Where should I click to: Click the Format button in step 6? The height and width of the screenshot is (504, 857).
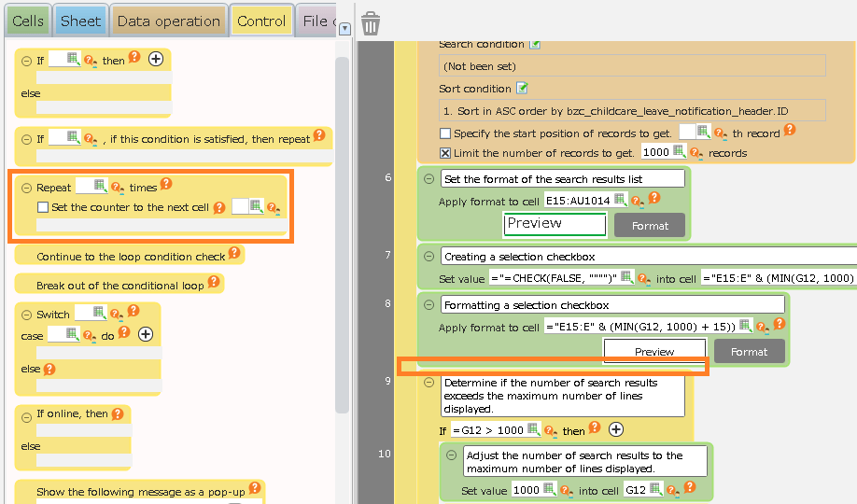650,225
